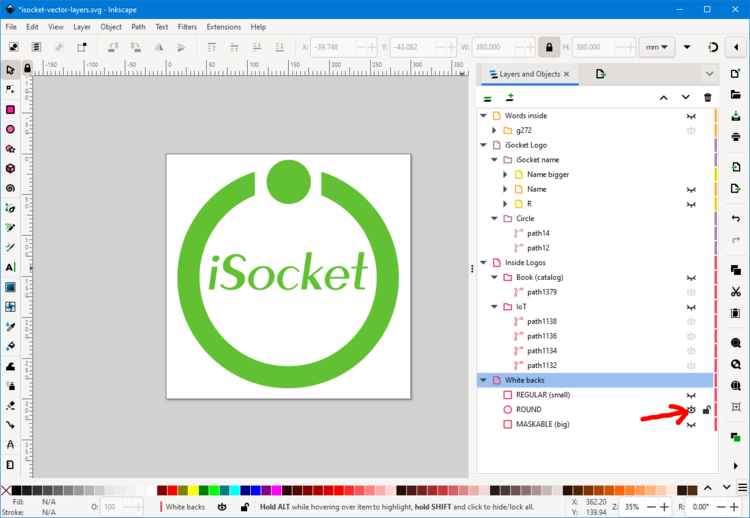This screenshot has height=518, width=750.
Task: Add a new layer in Layers panel
Action: pyautogui.click(x=510, y=98)
